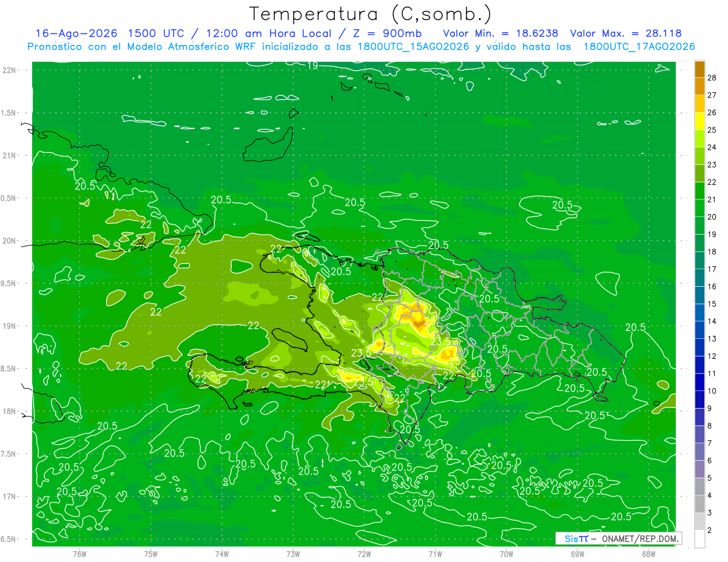728x562 pixels.
Task: Click the '76W' longitude axis label
Action: 79,554
